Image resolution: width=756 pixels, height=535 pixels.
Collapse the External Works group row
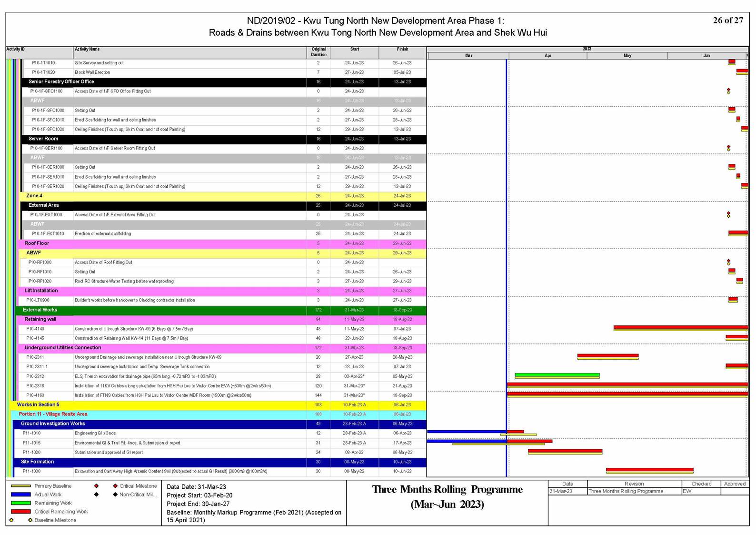tap(40, 310)
